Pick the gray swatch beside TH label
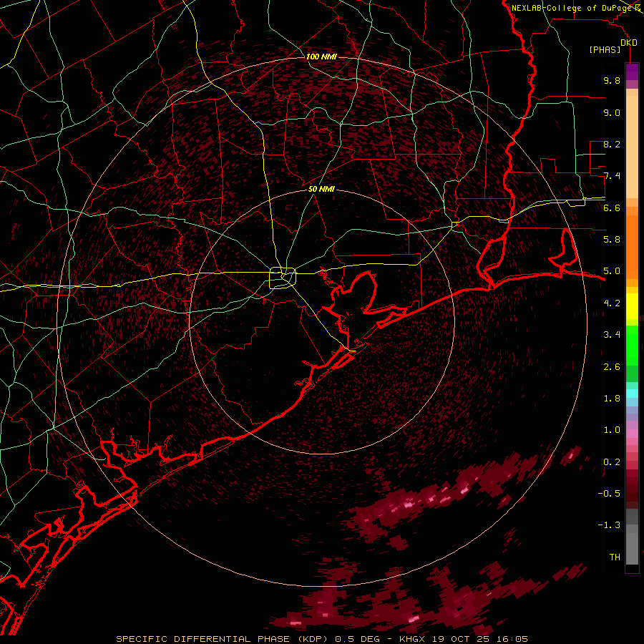Image resolution: width=644 pixels, height=644 pixels. [x=632, y=550]
